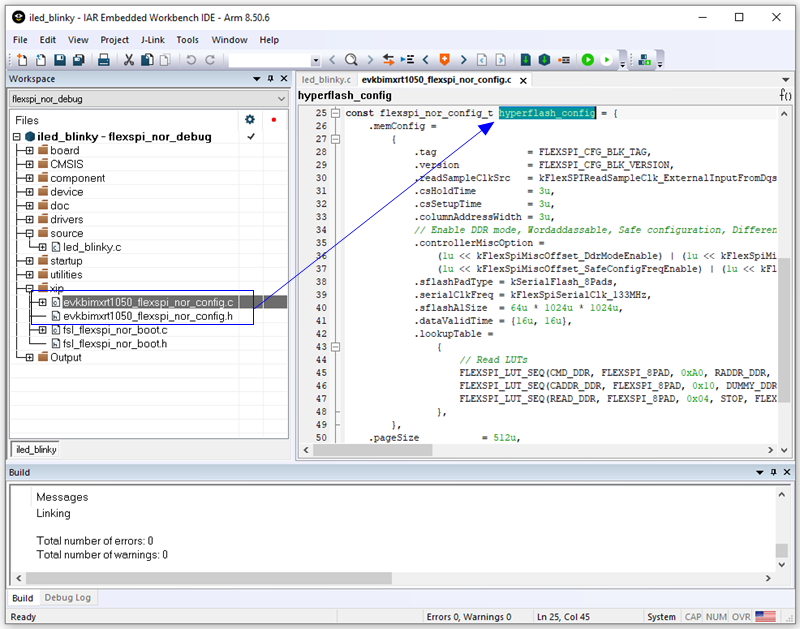Toggle the project checkmark for iled_blinky
Image resolution: width=800 pixels, height=629 pixels.
click(x=251, y=137)
